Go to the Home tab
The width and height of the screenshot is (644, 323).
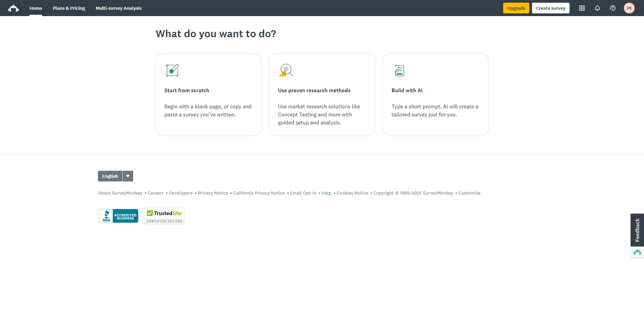click(36, 8)
